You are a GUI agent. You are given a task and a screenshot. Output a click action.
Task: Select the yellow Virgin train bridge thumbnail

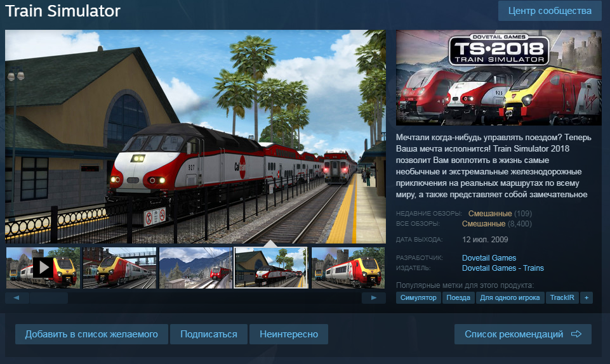119,268
